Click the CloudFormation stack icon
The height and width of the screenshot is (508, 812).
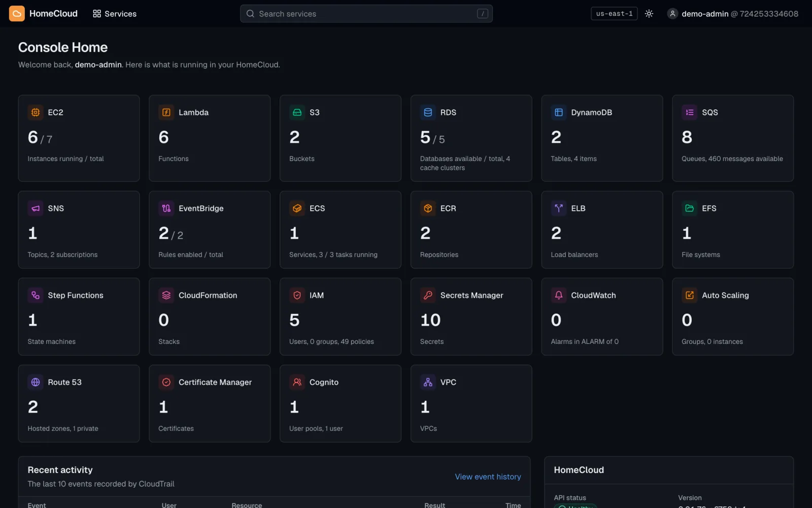[166, 295]
